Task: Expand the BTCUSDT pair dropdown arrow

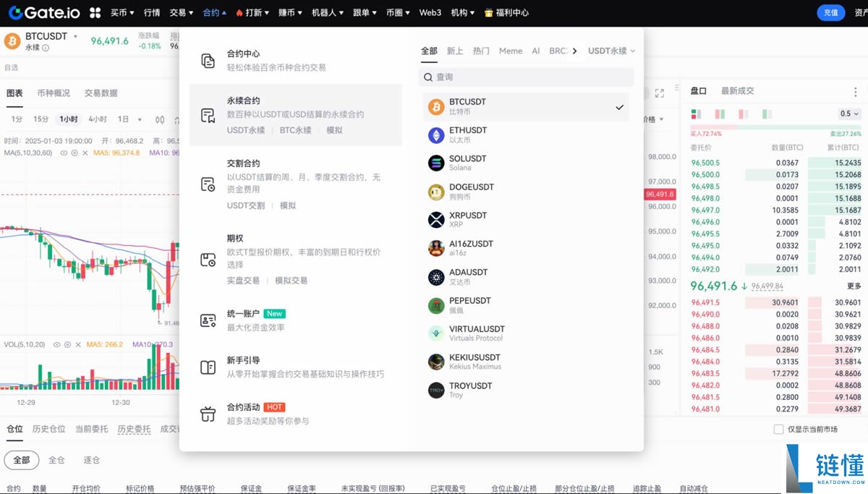Action: (75, 36)
